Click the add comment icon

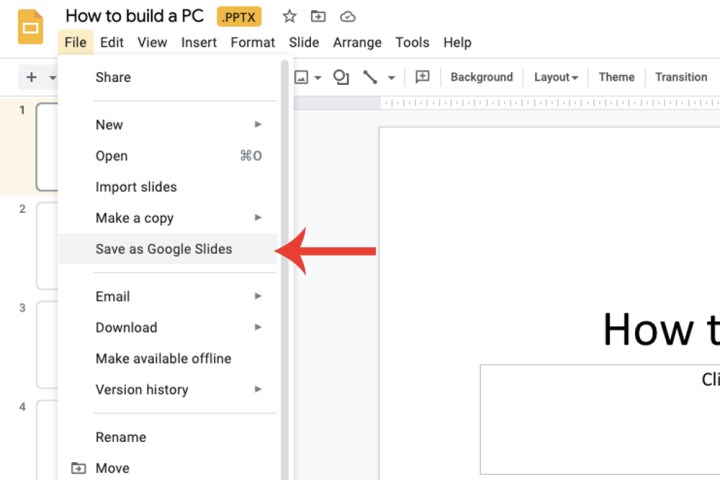coord(422,77)
